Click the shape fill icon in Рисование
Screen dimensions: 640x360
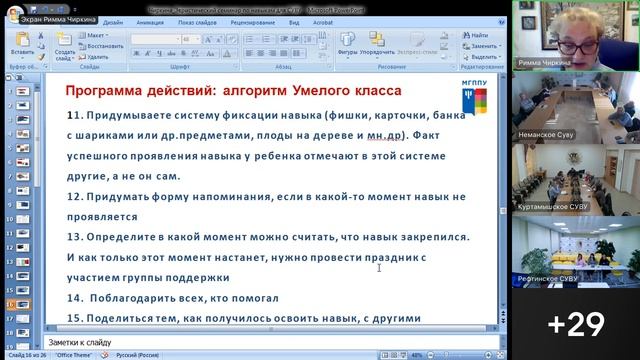point(444,36)
